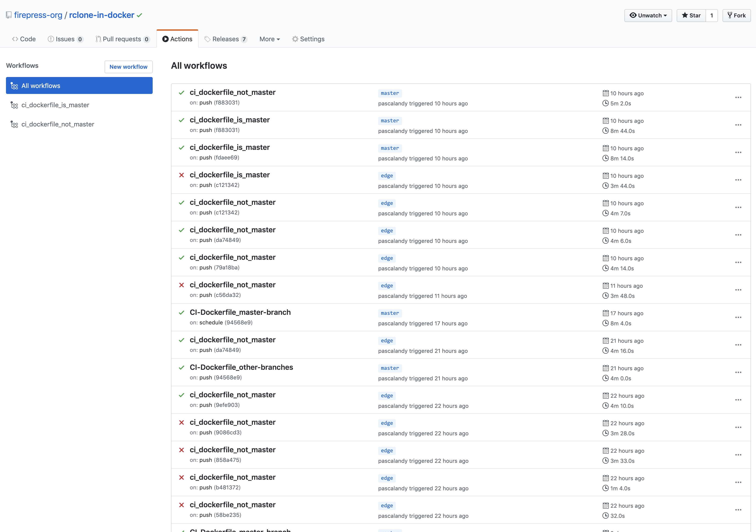Image resolution: width=756 pixels, height=532 pixels.
Task: Filter by ci_dockerfile_is_master workflow in sidebar
Action: 79,105
